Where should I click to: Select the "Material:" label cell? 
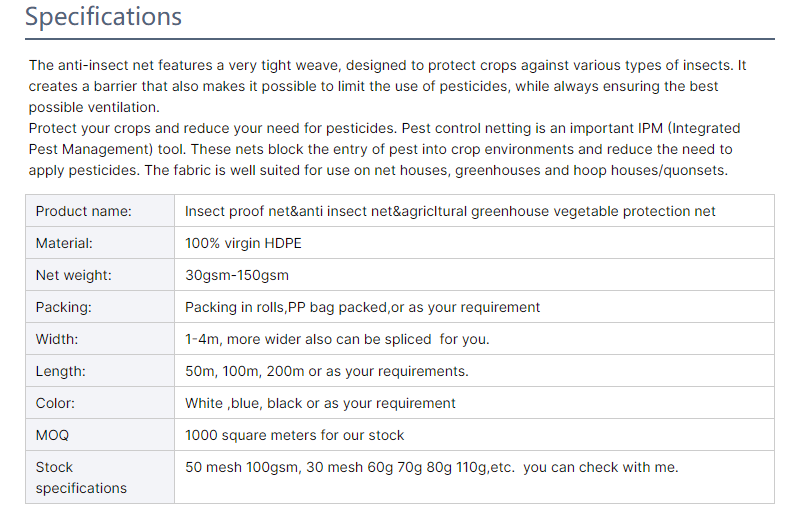[64, 243]
